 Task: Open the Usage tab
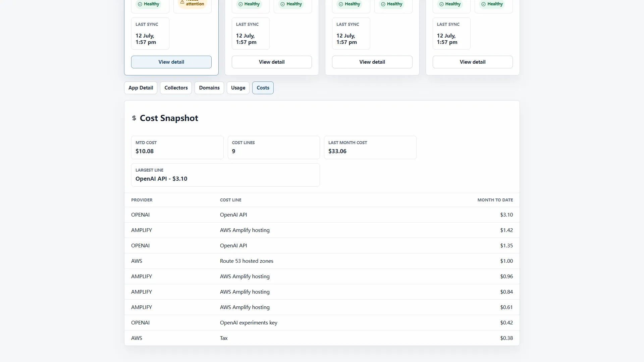pyautogui.click(x=238, y=88)
